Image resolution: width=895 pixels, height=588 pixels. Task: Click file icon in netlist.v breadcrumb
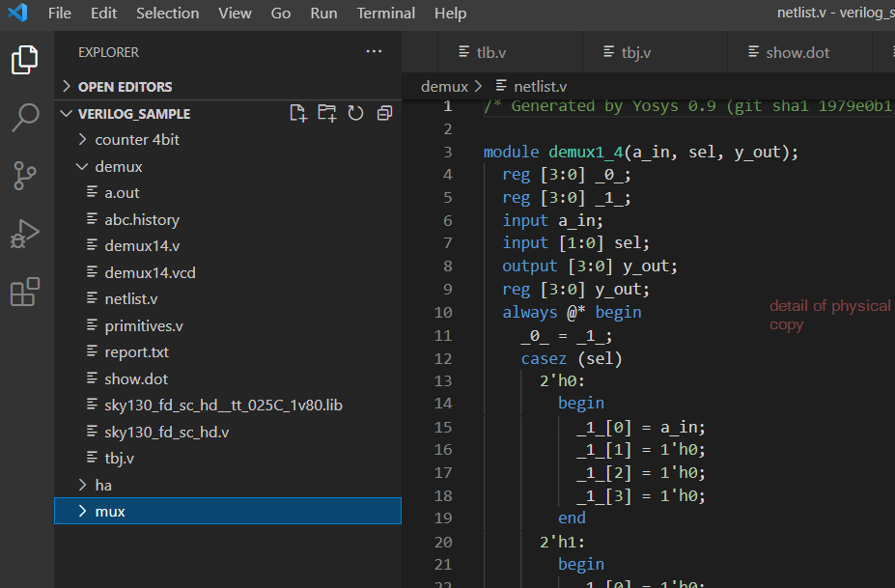(x=501, y=86)
